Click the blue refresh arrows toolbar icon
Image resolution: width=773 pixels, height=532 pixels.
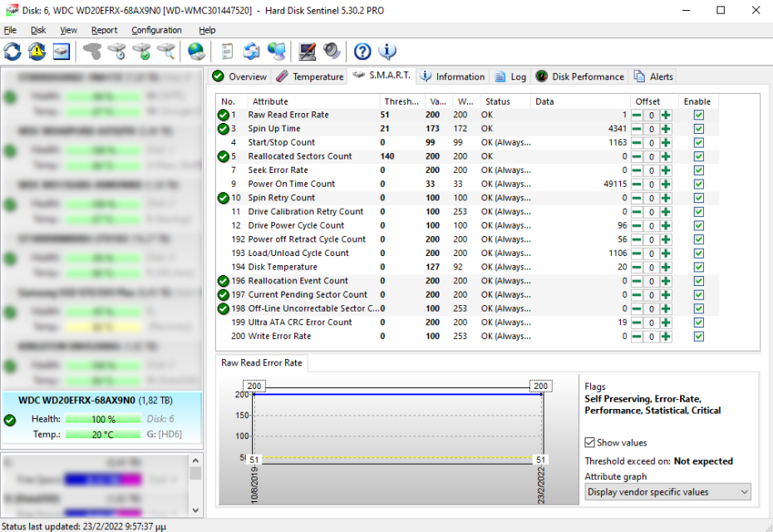[13, 52]
